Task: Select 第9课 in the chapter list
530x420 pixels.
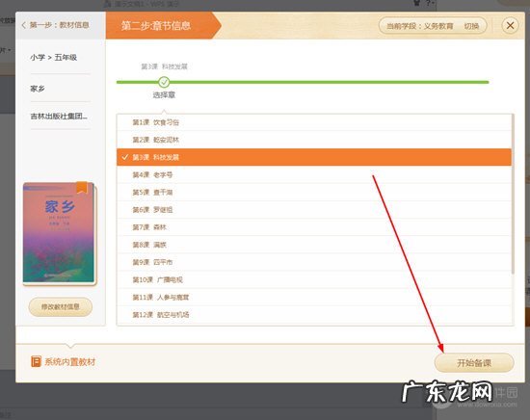Action: 314,262
